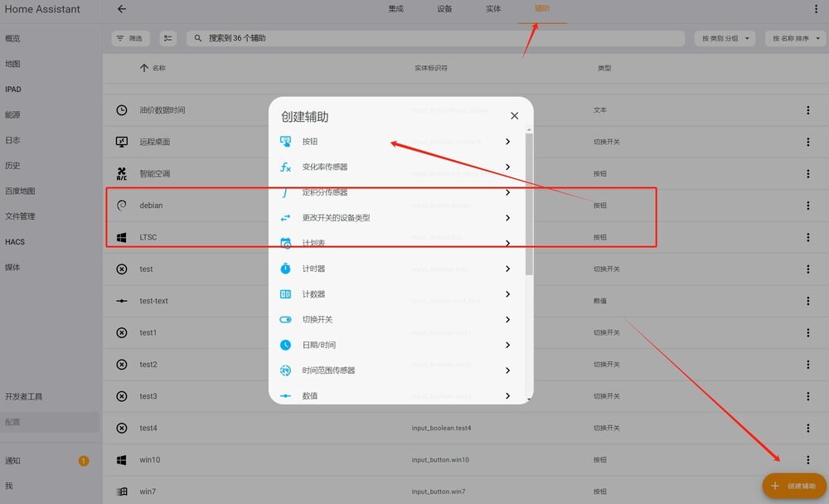Click input_boolean.test4 entity ID cell
The image size is (829, 504).
coord(441,428)
